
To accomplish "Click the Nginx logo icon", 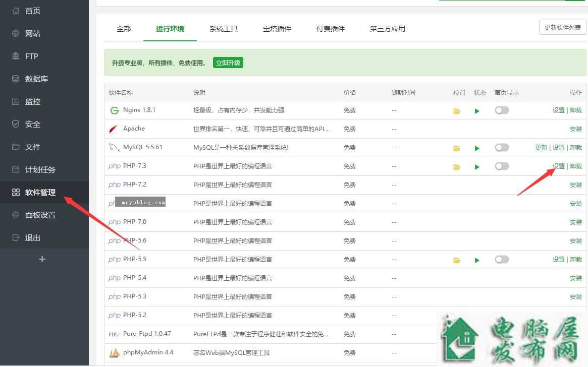I will coord(114,110).
